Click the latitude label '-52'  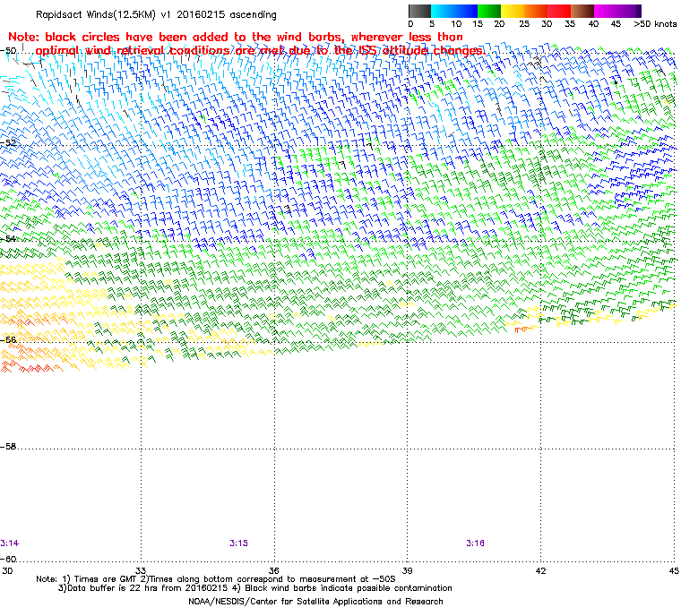(x=8, y=142)
